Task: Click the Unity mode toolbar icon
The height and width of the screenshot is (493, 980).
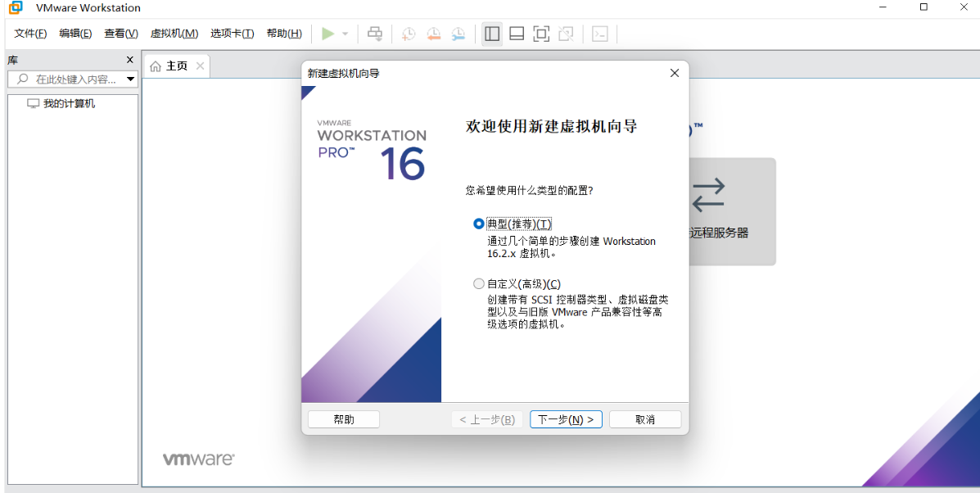Action: pyautogui.click(x=567, y=34)
